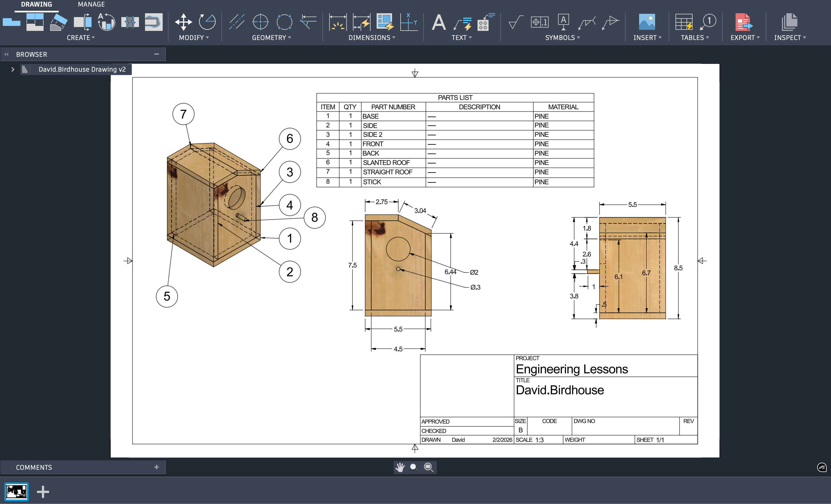831x504 pixels.
Task: Click the Move tool icon
Action: (183, 22)
